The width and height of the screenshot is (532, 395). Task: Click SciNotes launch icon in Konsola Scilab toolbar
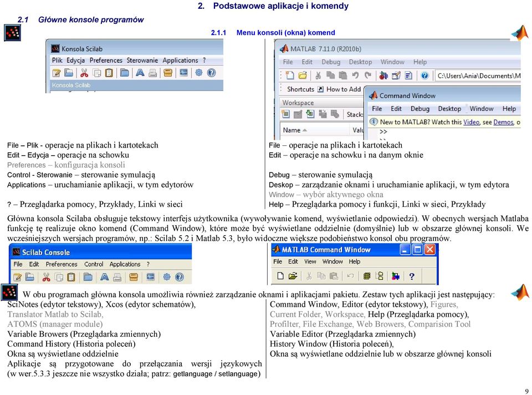tap(57, 73)
